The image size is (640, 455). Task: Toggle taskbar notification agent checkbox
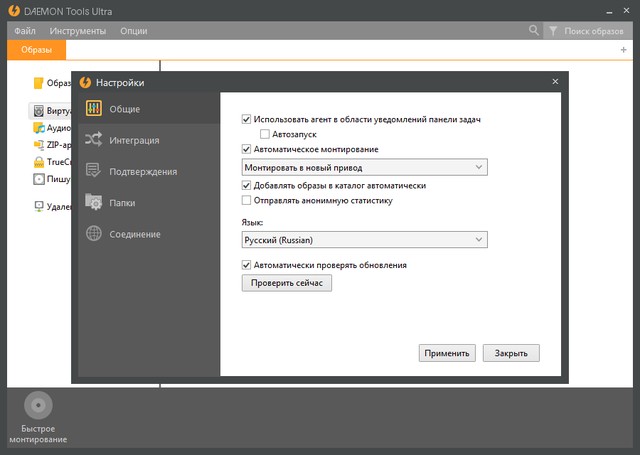[x=246, y=119]
